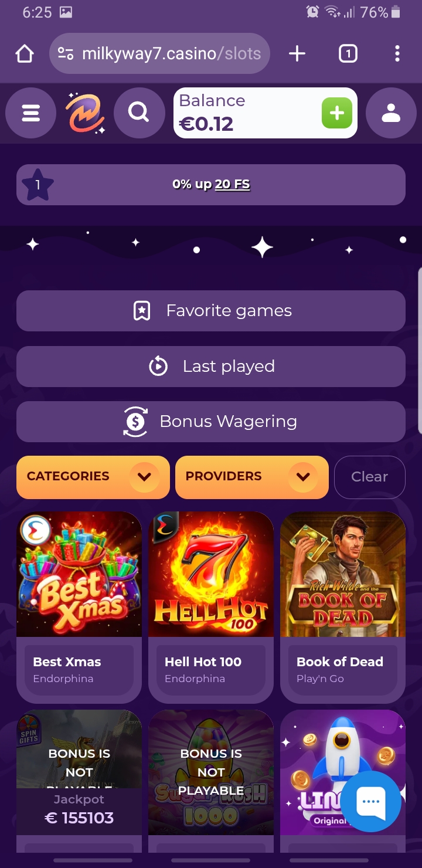This screenshot has height=868, width=422.
Task: Open the Last played list
Action: pos(211,367)
